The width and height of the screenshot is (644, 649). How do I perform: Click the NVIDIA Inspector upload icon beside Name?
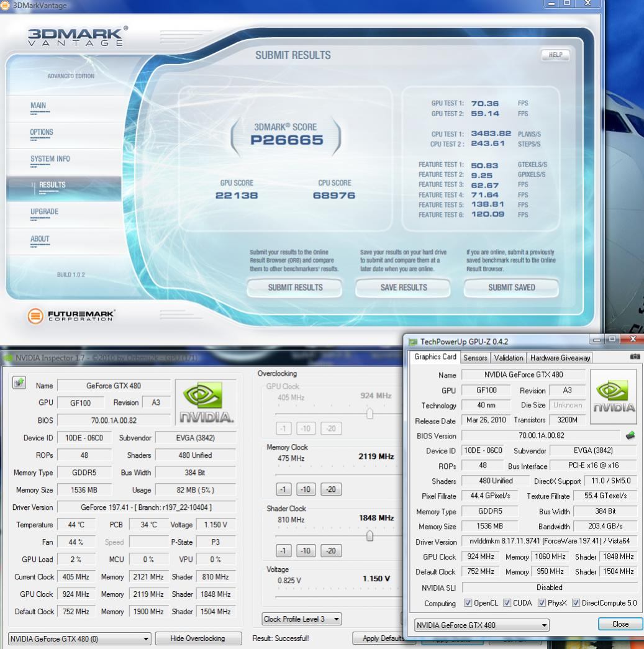19,383
